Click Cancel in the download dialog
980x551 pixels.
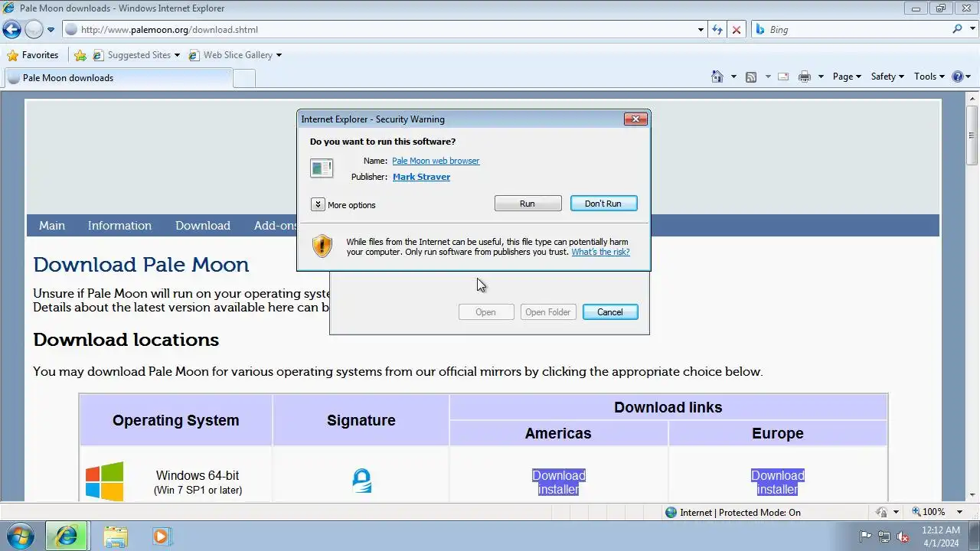pos(610,312)
